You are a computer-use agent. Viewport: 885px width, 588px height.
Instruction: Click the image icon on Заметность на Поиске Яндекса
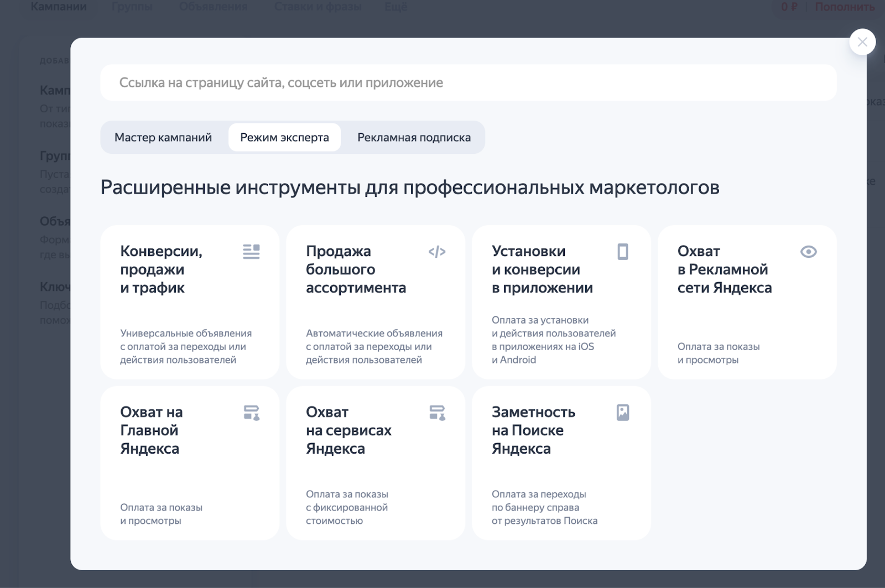[622, 412]
